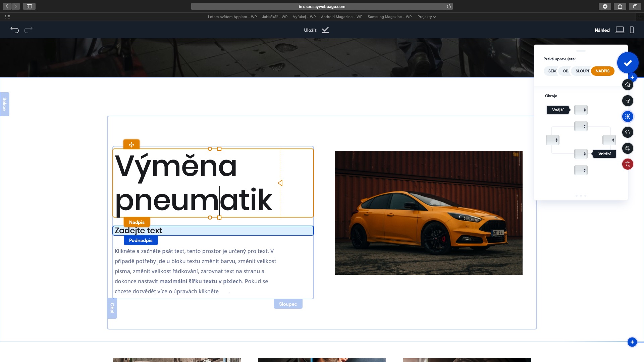Delete the element with the red trash icon

point(628,164)
